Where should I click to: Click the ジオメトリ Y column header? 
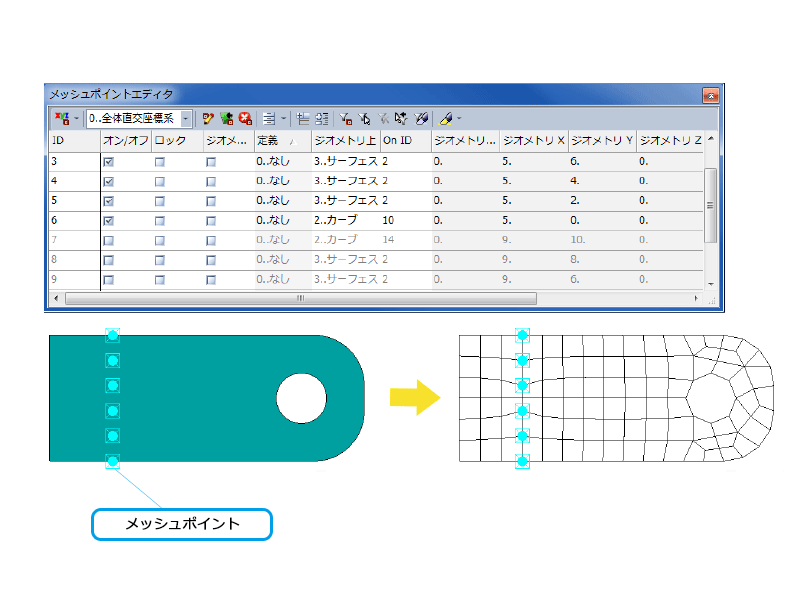pyautogui.click(x=603, y=141)
